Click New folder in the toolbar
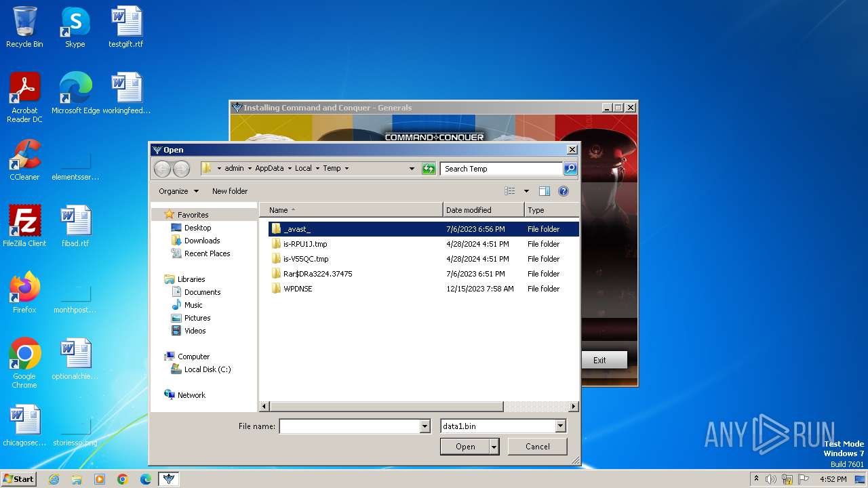Viewport: 868px width, 488px height. pos(230,191)
